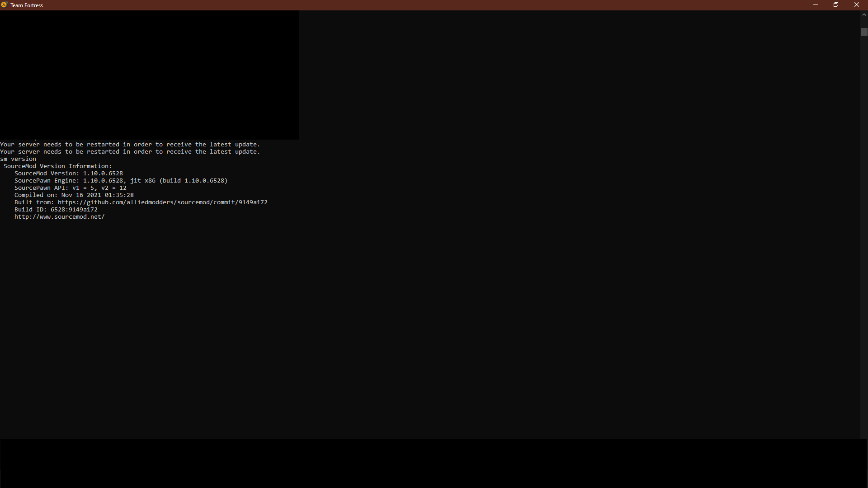Image resolution: width=868 pixels, height=488 pixels.
Task: Click the Team Fortress title bar icon
Action: coord(4,5)
